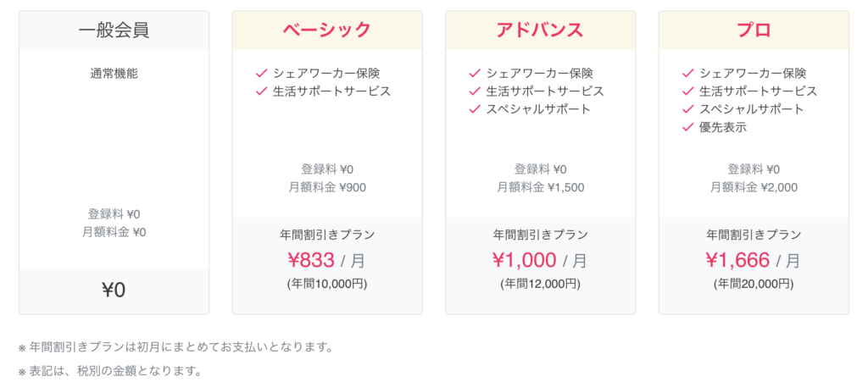Click checkmark beside ベーシック 生活サポートサービス
Image resolution: width=868 pixels, height=382 pixels.
[x=261, y=91]
